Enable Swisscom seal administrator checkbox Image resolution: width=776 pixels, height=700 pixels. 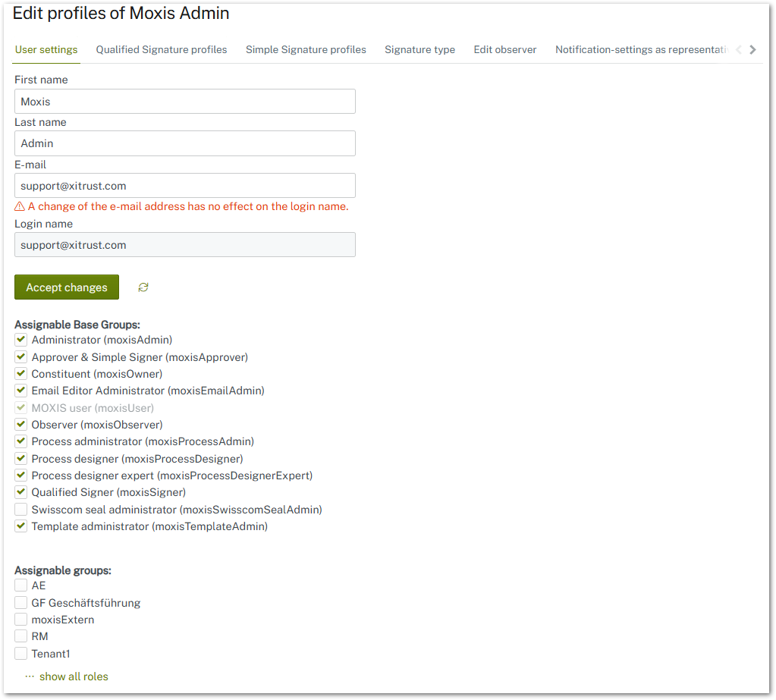click(x=21, y=510)
